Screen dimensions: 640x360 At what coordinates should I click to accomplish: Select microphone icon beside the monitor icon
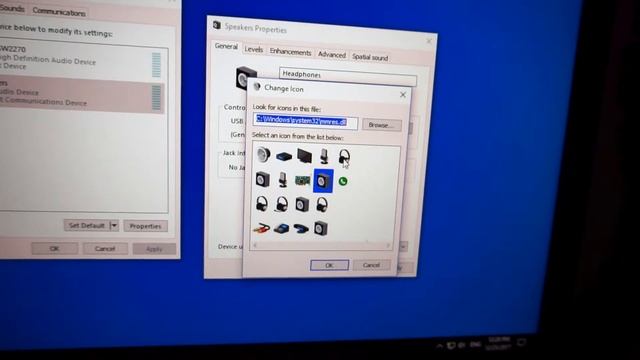click(x=324, y=156)
